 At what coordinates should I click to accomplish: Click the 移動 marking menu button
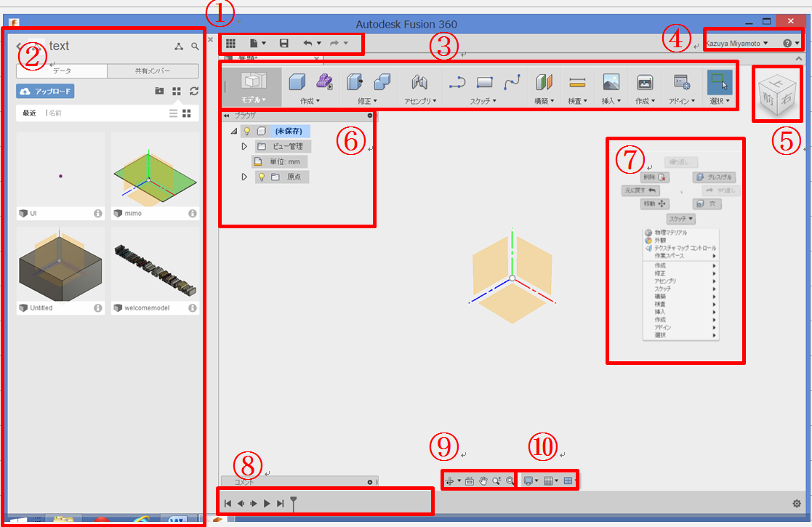coord(654,204)
